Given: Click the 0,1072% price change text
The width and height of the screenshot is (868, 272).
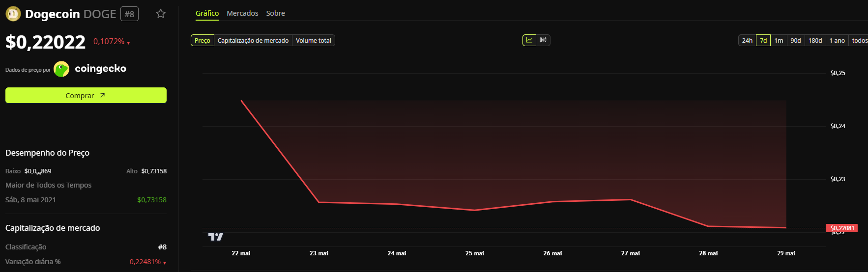Looking at the screenshot, I should [x=109, y=42].
